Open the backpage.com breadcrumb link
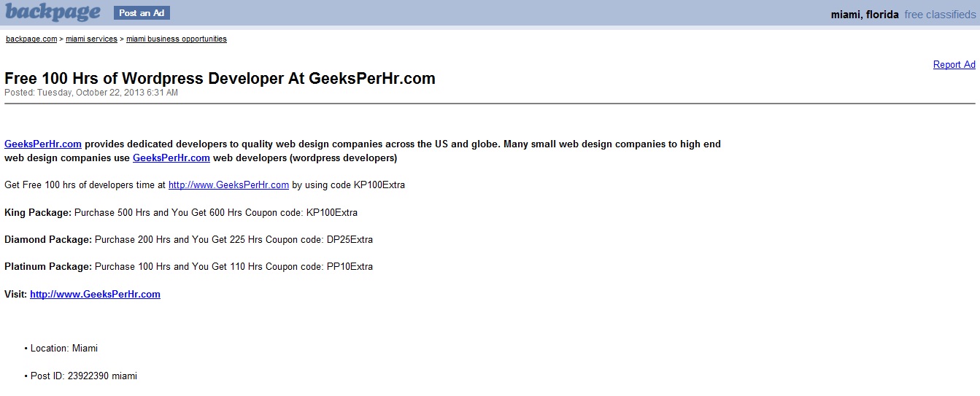 coord(31,39)
